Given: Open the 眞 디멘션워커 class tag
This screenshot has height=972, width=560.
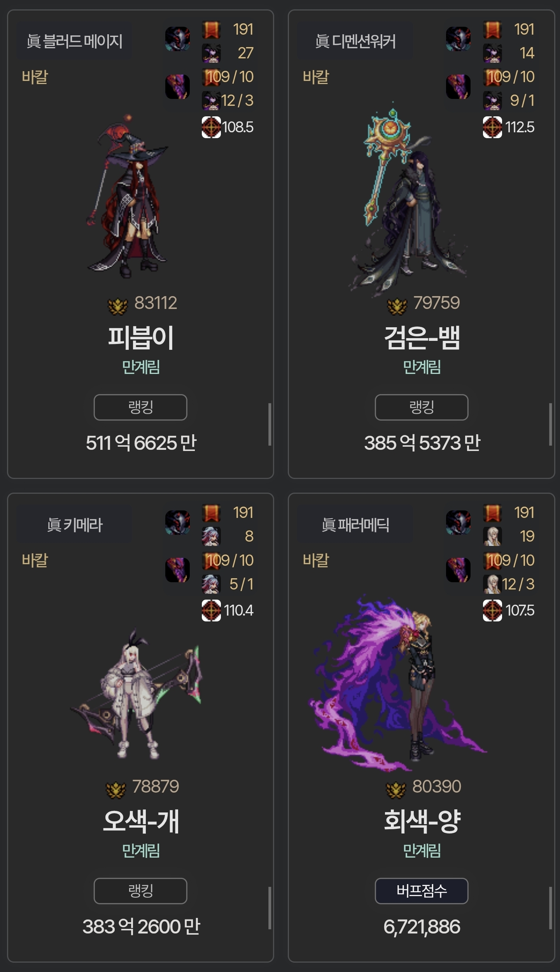Looking at the screenshot, I should pyautogui.click(x=355, y=41).
